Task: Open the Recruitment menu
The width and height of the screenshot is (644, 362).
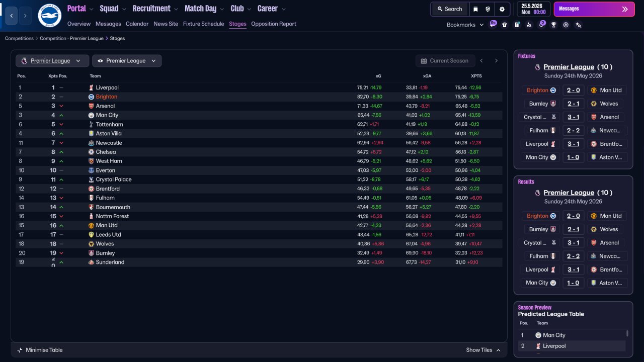Action: click(155, 9)
